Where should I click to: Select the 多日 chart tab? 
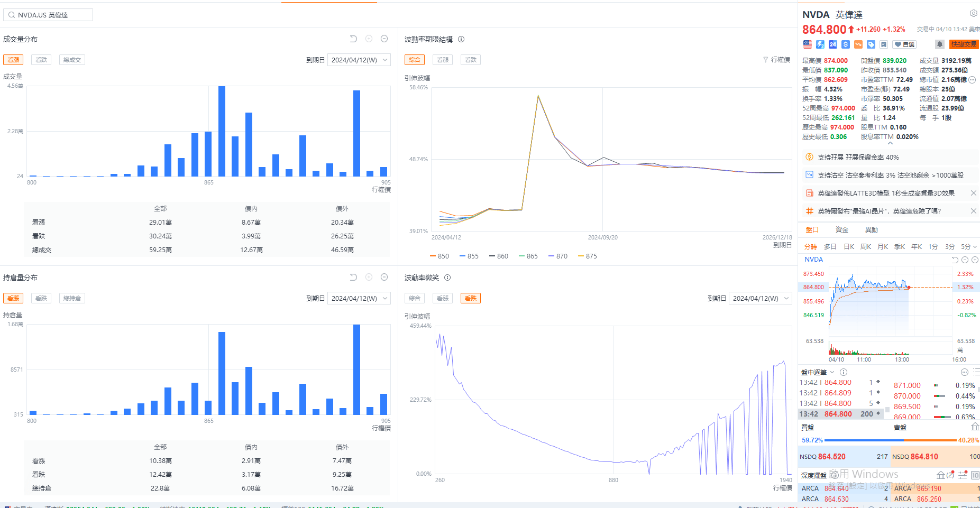[x=830, y=247]
